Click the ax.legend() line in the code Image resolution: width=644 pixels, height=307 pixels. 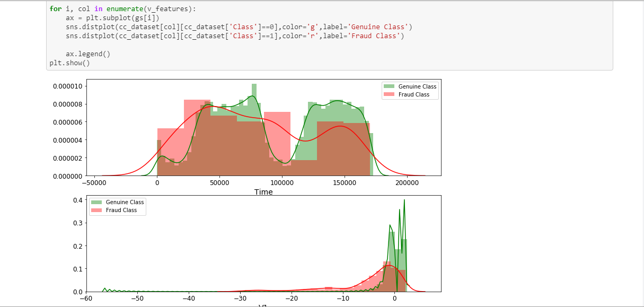pos(87,54)
